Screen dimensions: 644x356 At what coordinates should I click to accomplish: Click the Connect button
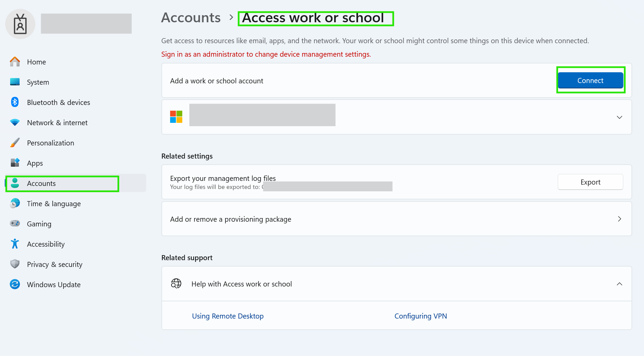click(590, 80)
